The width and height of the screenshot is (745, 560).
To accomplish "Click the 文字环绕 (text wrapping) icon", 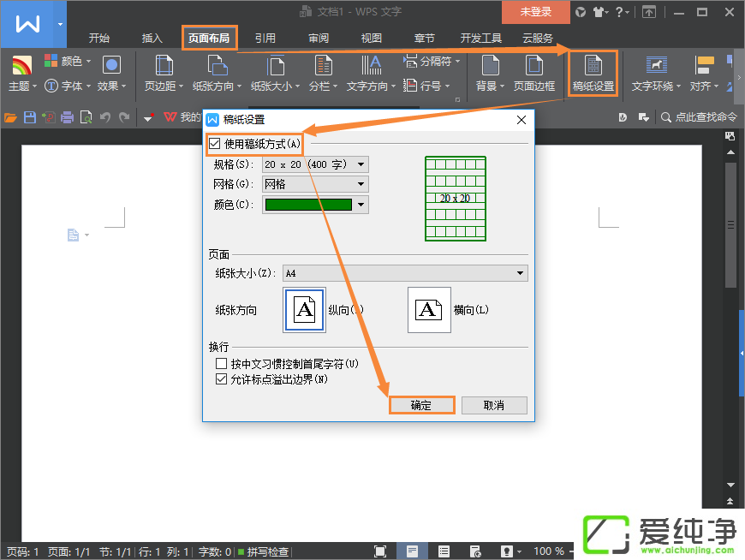I will click(x=656, y=73).
